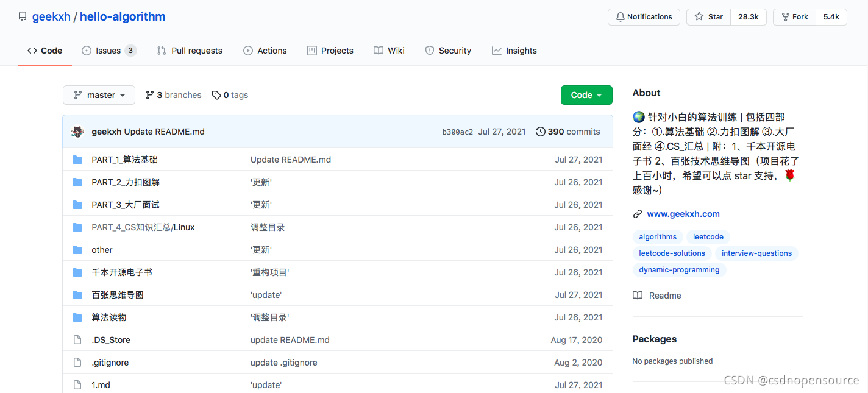Open the Packages section heading
This screenshot has width=868, height=393.
tap(655, 339)
